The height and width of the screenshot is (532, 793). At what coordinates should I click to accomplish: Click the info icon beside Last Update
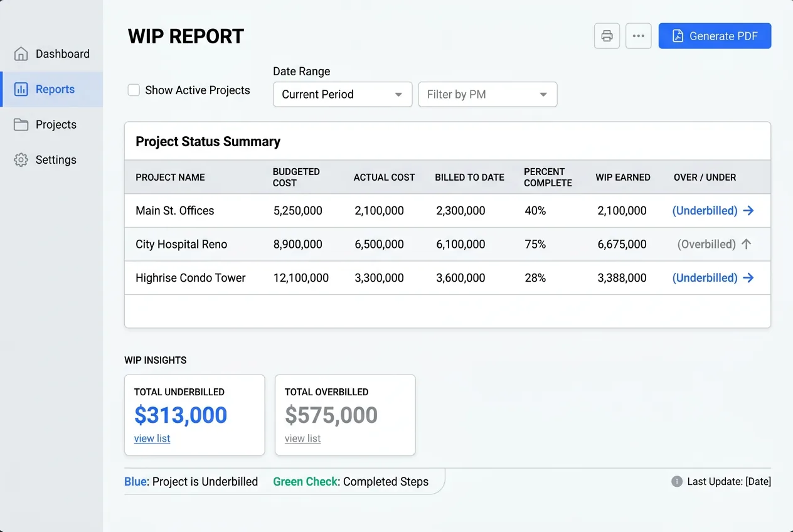(x=676, y=481)
